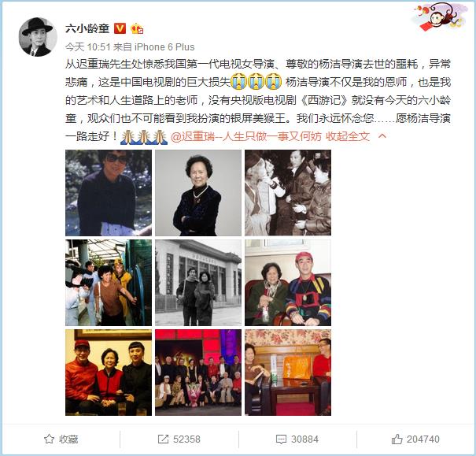The image size is (476, 456).
Task: Click the 今天 10:51 timestamp
Action: [88, 47]
